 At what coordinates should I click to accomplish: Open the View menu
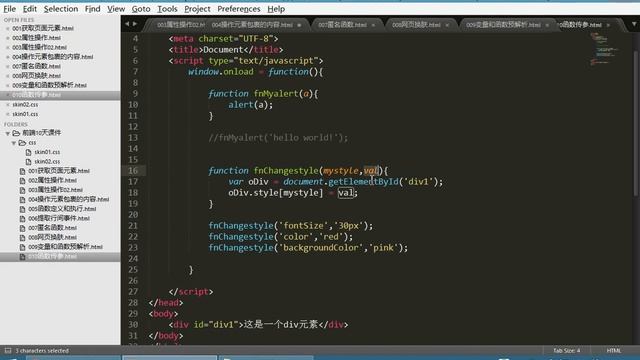(116, 9)
